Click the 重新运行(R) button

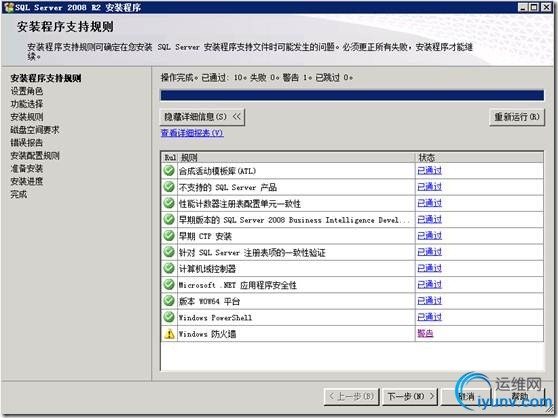[x=517, y=117]
